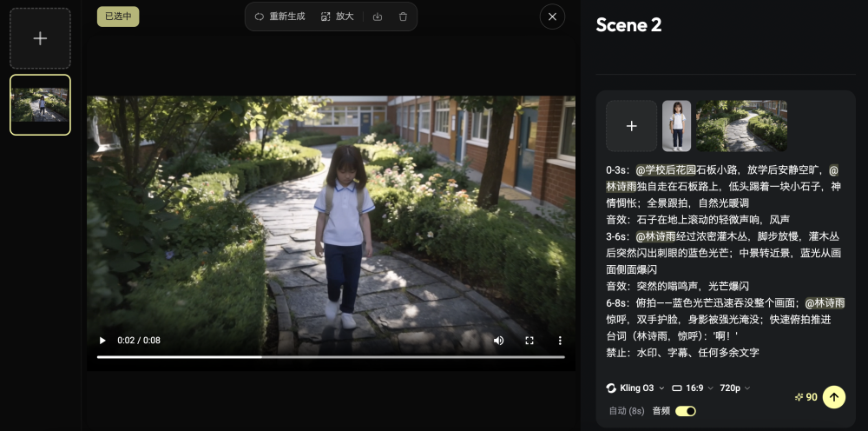The width and height of the screenshot is (868, 431).
Task: Click the @林诗雨 mention in 6-8s line
Action: click(x=825, y=303)
